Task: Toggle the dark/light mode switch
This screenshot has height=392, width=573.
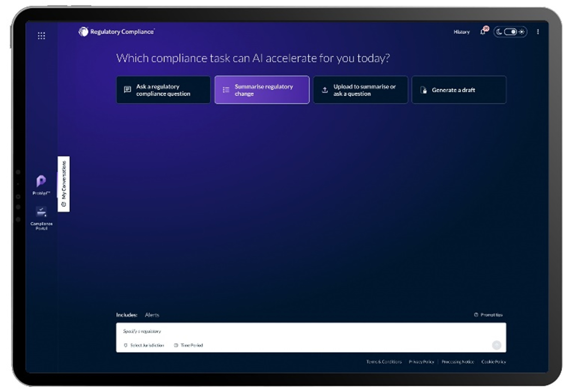Action: [510, 32]
